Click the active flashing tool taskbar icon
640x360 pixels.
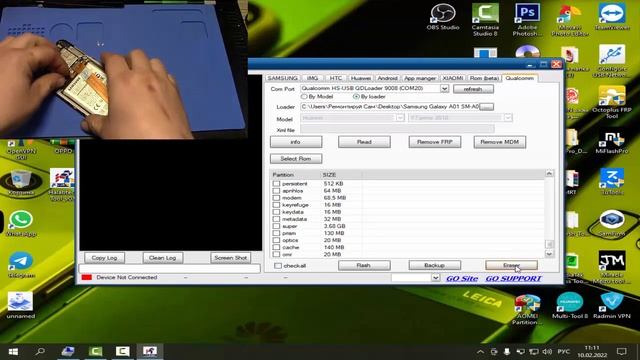(x=150, y=351)
